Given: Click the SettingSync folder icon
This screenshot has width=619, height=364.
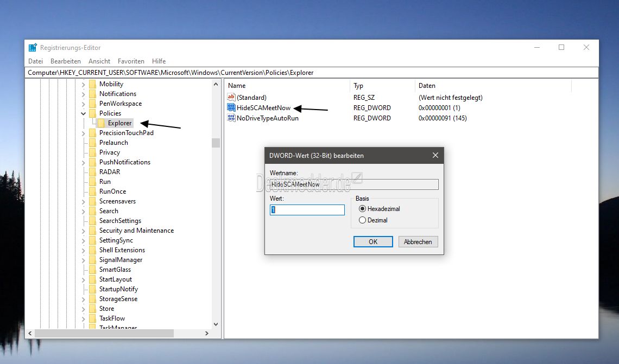Looking at the screenshot, I should [x=92, y=240].
